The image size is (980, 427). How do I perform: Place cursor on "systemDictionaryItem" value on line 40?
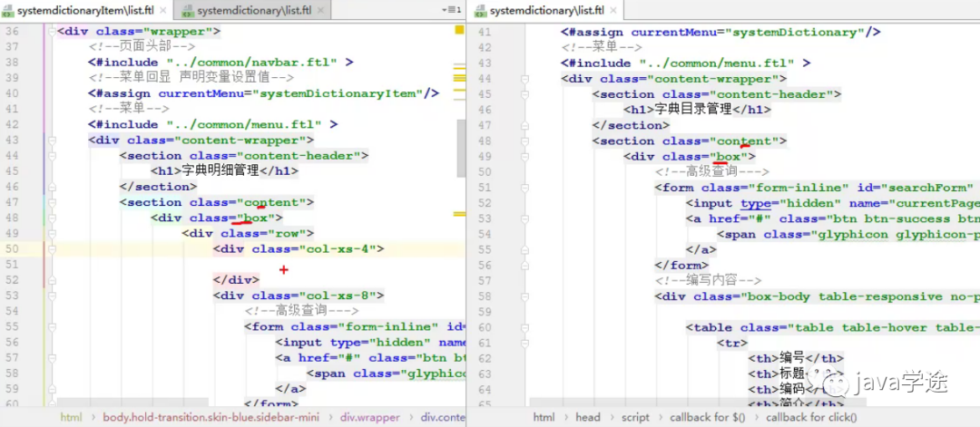pyautogui.click(x=338, y=93)
